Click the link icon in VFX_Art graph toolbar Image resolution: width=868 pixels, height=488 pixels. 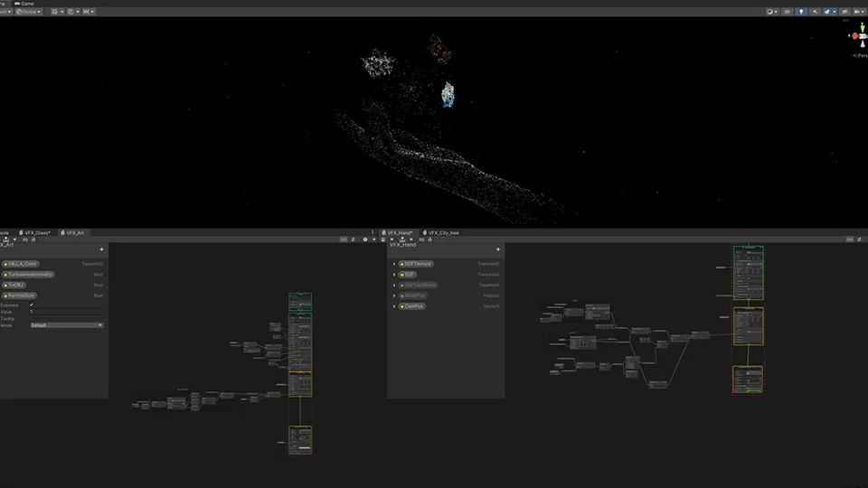(25, 239)
